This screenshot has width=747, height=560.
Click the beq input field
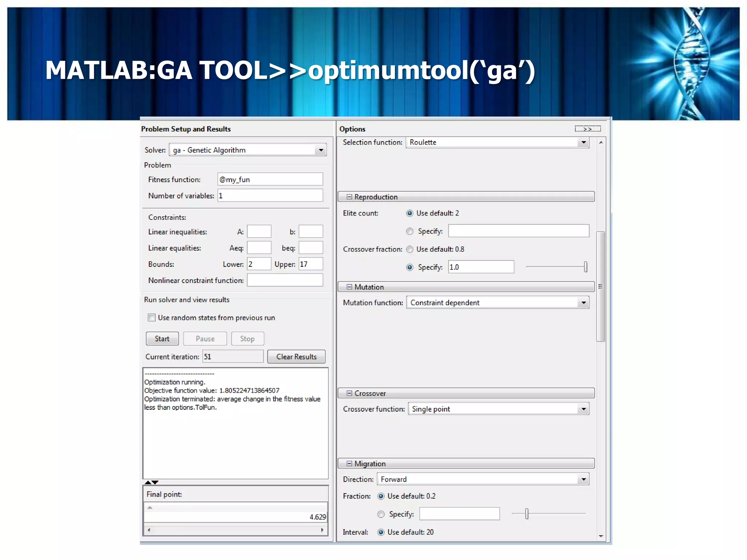click(x=311, y=248)
